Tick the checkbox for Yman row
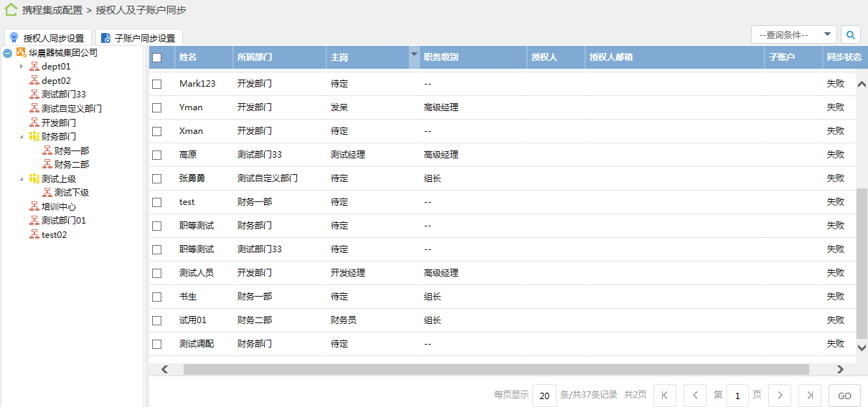 157,107
